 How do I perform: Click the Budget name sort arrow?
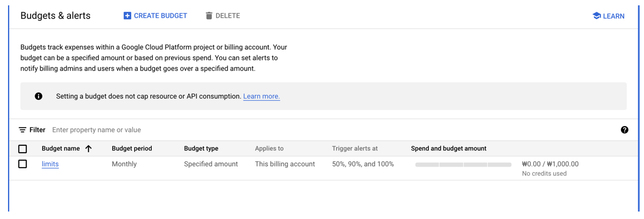point(89,148)
